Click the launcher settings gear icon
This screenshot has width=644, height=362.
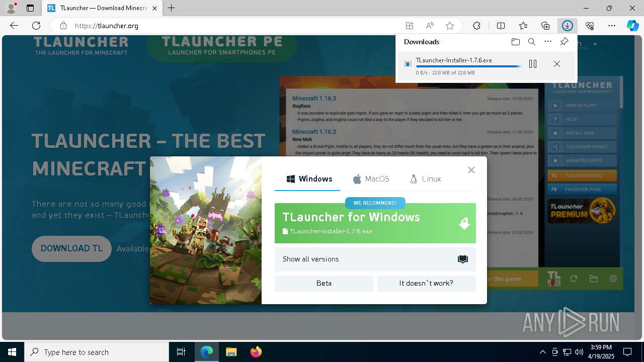click(x=613, y=279)
